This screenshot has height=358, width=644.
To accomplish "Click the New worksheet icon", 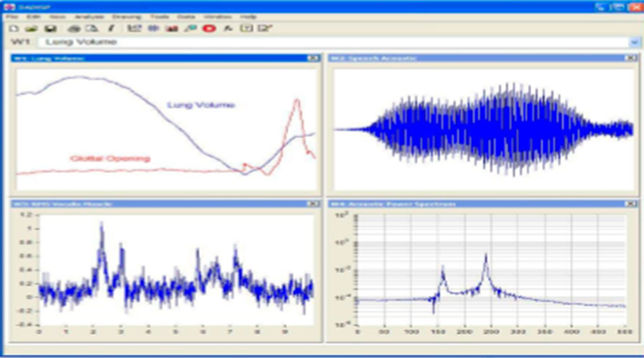I will 14,29.
